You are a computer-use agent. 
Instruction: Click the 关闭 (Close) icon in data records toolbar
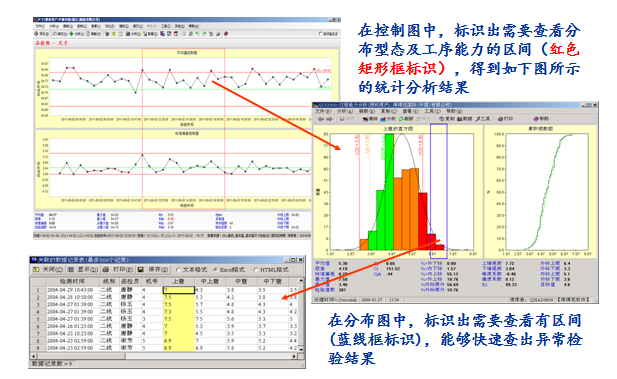point(35,270)
